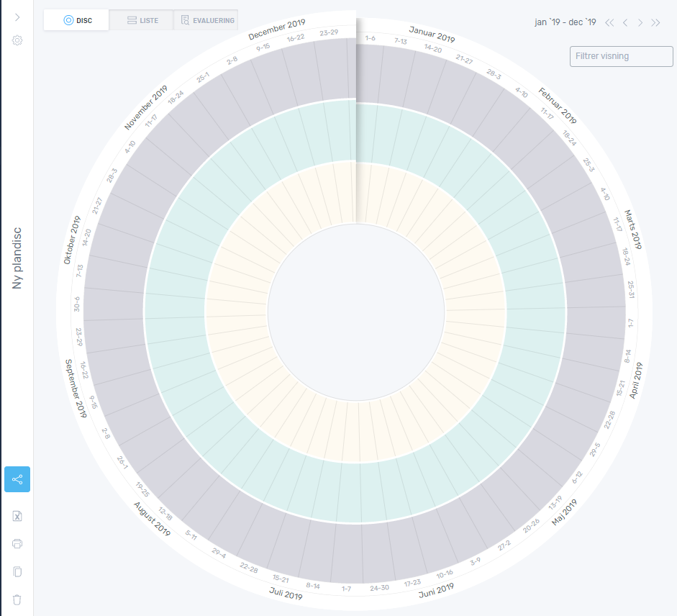Delete plandisc using trash icon
677x616 pixels.
pos(17,599)
